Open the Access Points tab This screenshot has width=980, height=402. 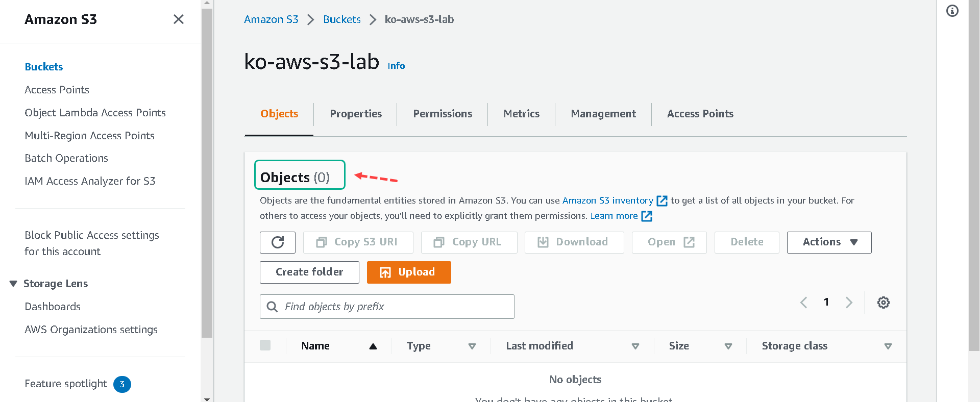point(700,114)
